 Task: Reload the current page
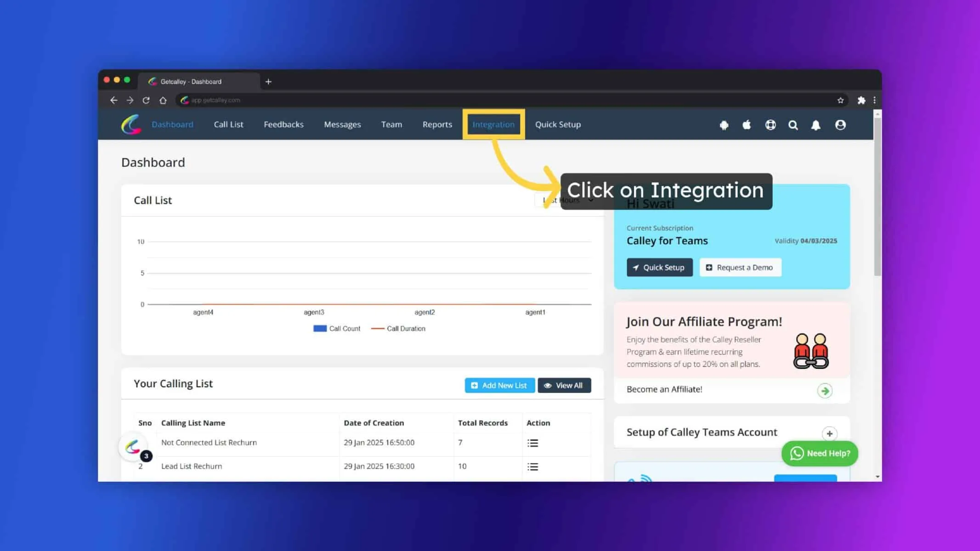point(146,100)
